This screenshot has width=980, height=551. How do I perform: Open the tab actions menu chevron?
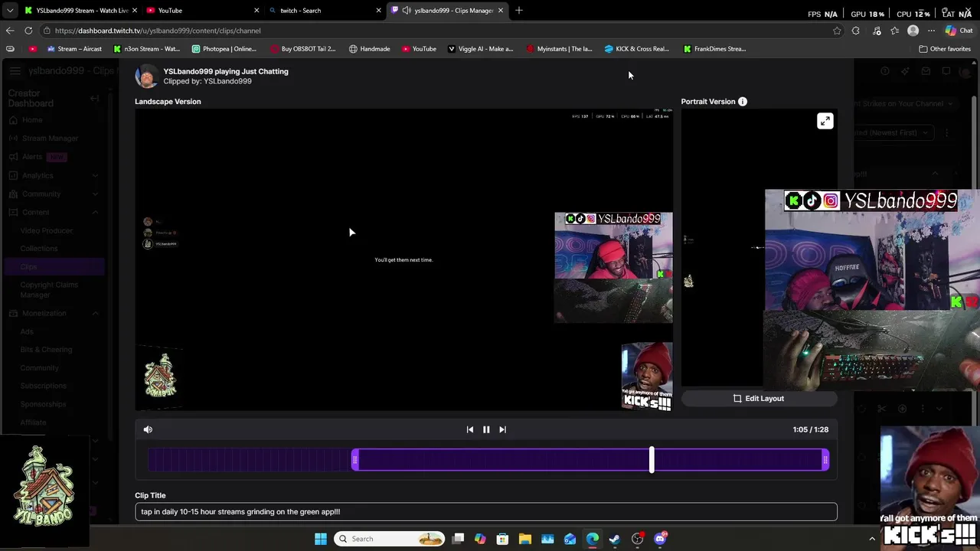coord(10,11)
